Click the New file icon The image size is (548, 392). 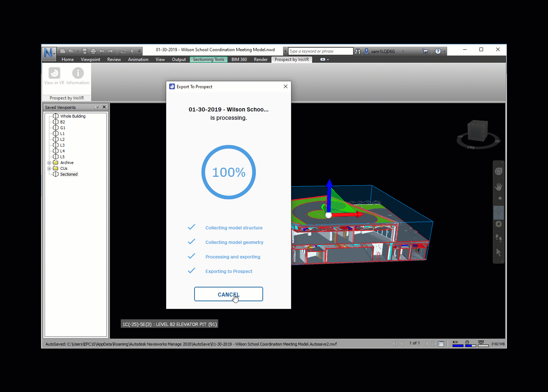click(x=63, y=51)
